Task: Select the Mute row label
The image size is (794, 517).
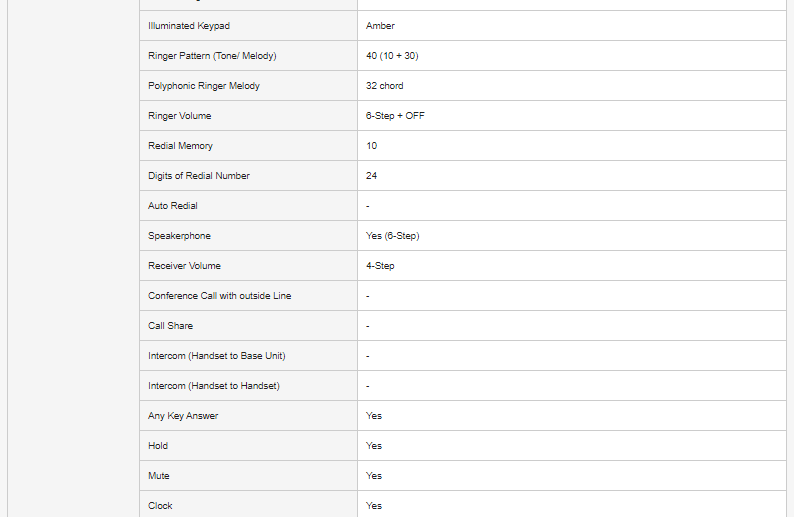Action: coord(159,476)
